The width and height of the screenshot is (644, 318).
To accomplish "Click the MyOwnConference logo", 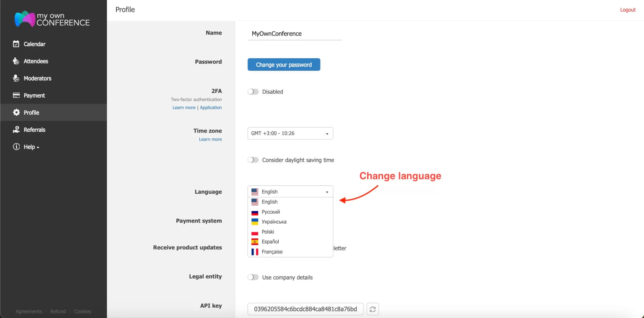I will pyautogui.click(x=51, y=19).
